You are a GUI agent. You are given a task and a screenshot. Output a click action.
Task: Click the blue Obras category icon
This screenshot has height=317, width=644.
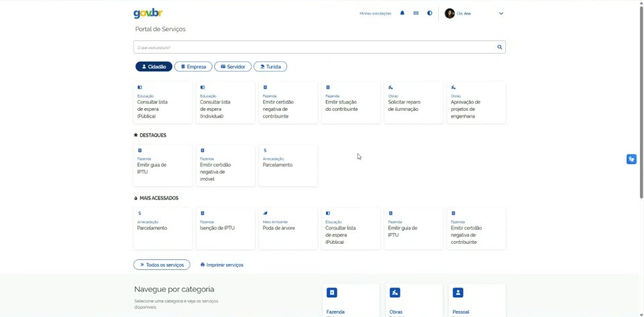394,292
